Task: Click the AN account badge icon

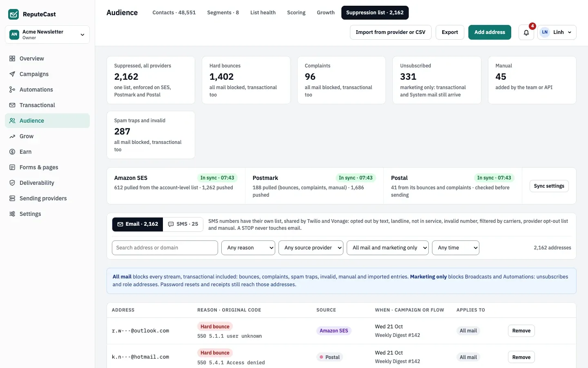Action: [14, 34]
